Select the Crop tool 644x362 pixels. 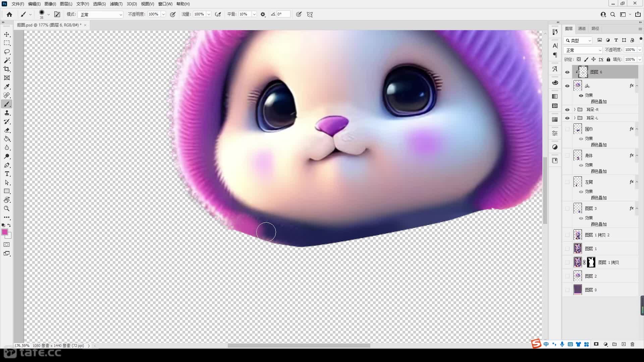[x=7, y=69]
